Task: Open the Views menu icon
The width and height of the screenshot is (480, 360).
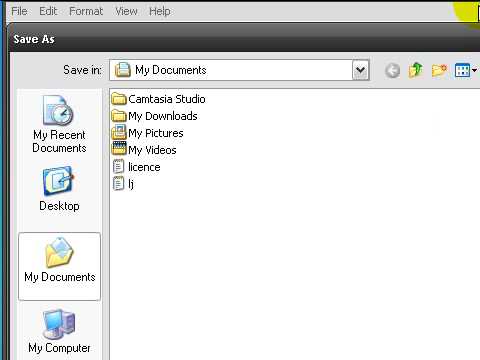Action: click(x=466, y=70)
